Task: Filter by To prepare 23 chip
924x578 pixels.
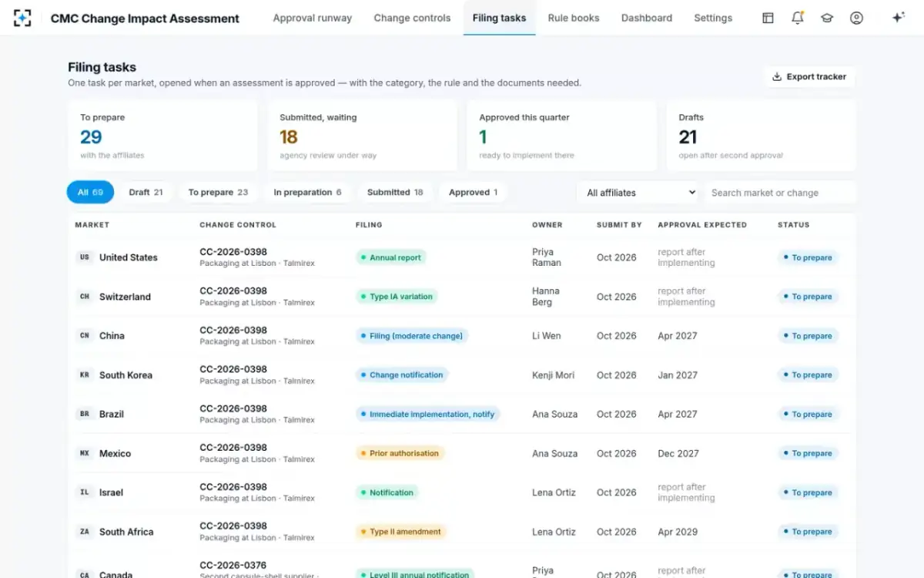Action: coord(218,193)
